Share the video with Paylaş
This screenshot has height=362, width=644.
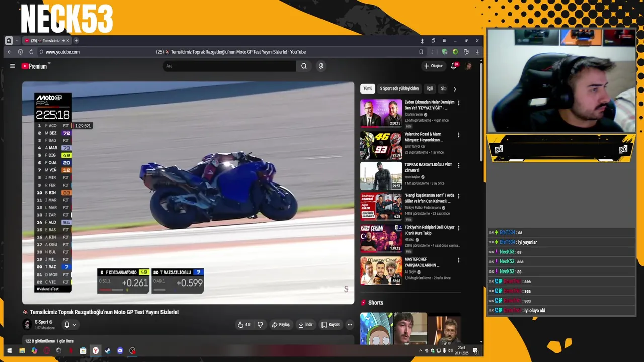(281, 325)
